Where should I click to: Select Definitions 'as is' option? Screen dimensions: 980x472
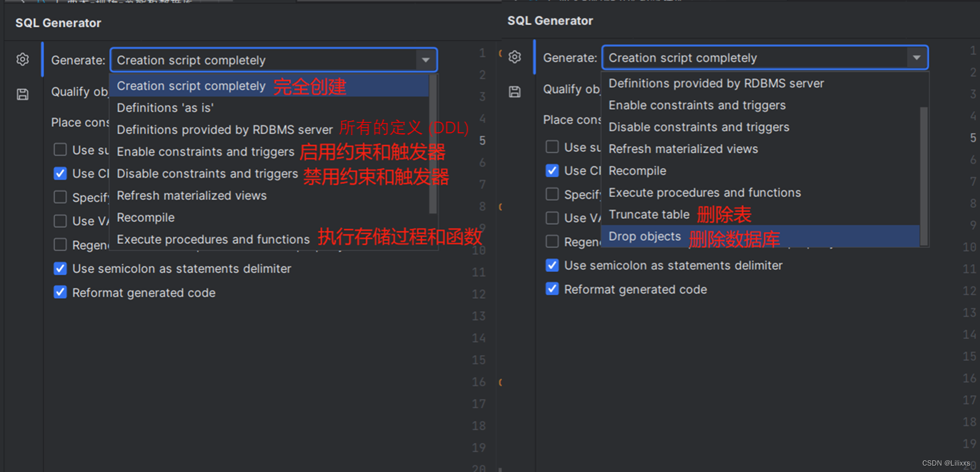[269, 108]
